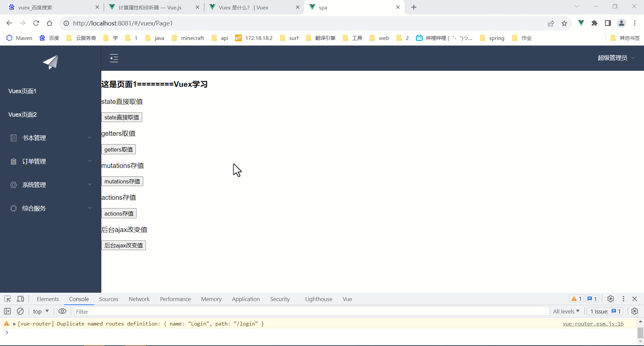Open the top JavaScript context dropdown
Viewport: 644px width, 346px height.
click(41, 311)
